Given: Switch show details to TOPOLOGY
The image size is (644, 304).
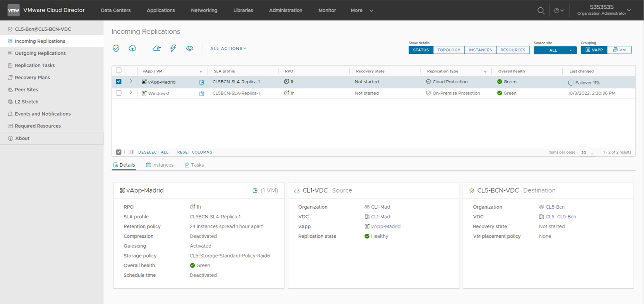Looking at the screenshot, I should [x=449, y=50].
